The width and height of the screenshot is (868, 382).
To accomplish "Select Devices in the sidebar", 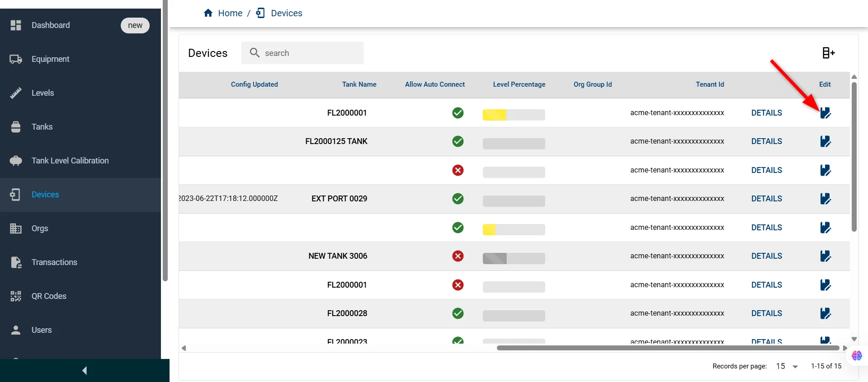I will [x=80, y=195].
